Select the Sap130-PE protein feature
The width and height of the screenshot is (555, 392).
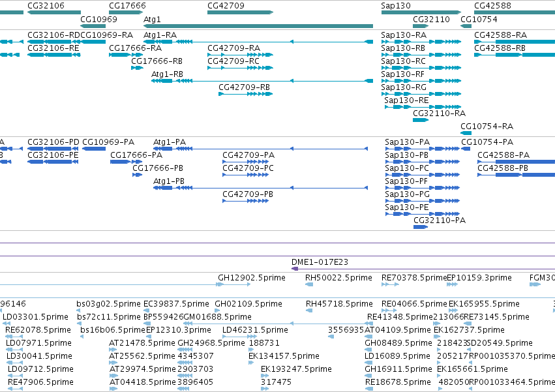(422, 214)
